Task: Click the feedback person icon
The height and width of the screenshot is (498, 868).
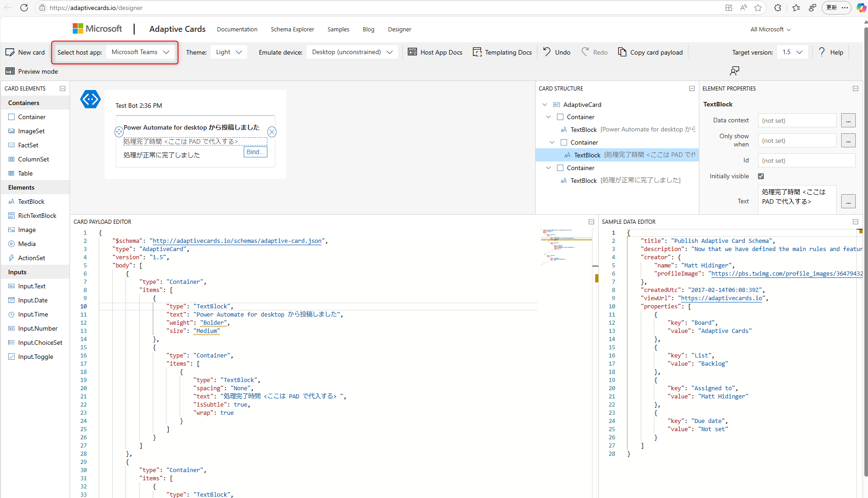Action: (735, 71)
